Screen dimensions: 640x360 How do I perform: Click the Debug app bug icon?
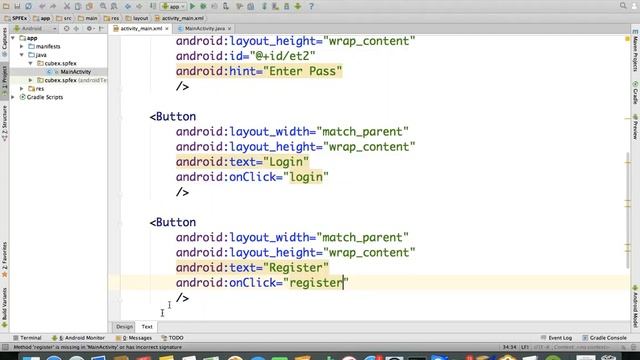[203, 6]
